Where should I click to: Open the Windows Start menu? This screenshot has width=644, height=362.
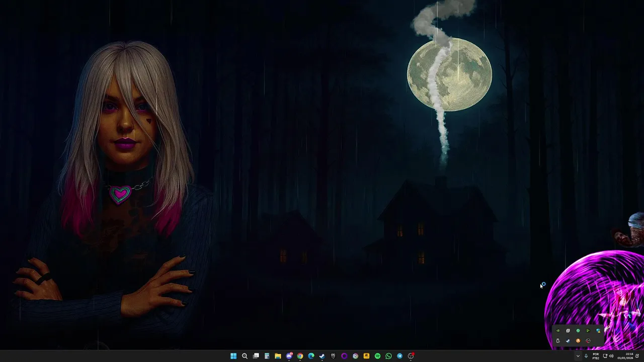point(233,356)
